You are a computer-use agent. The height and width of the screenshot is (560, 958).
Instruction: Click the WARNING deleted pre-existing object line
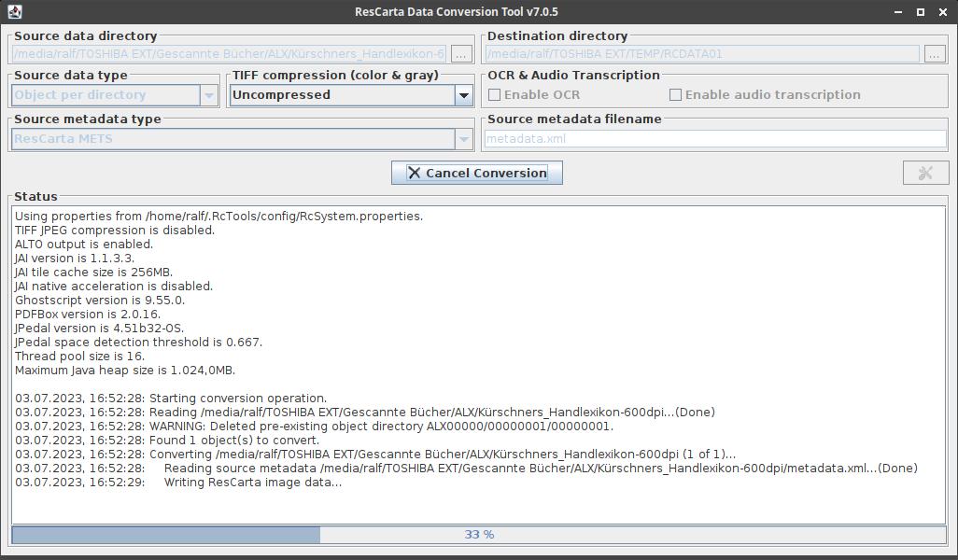tap(314, 427)
